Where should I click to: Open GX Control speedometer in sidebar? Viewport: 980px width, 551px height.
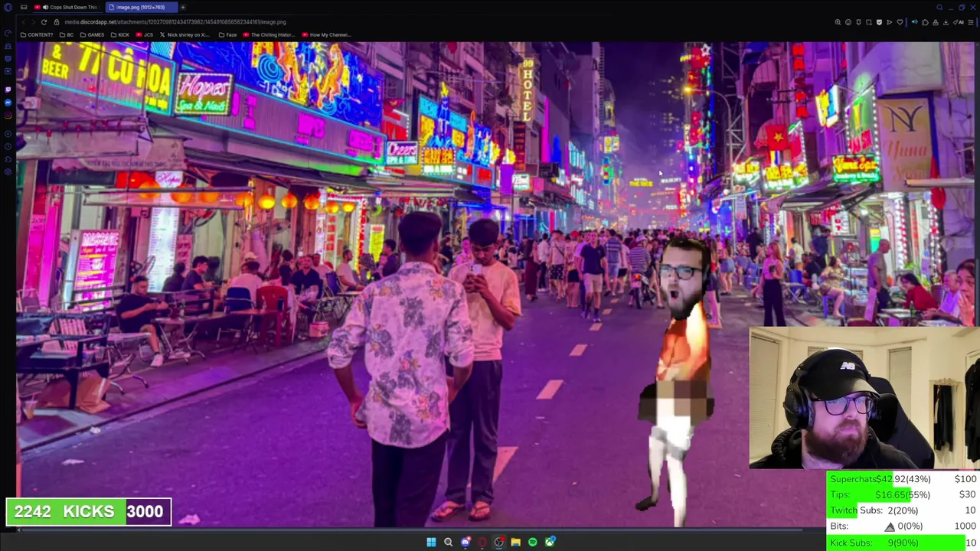pyautogui.click(x=8, y=34)
